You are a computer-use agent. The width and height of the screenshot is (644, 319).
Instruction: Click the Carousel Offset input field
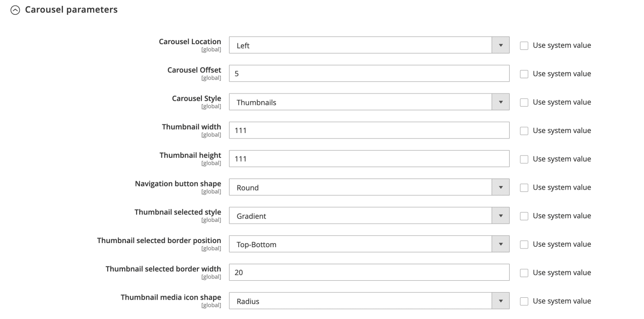tap(369, 74)
